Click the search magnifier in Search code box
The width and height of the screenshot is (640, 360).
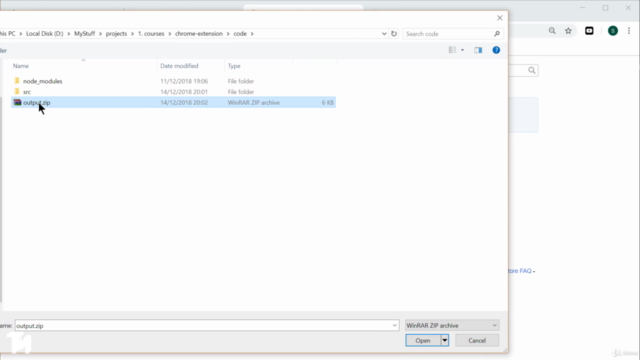tap(497, 34)
